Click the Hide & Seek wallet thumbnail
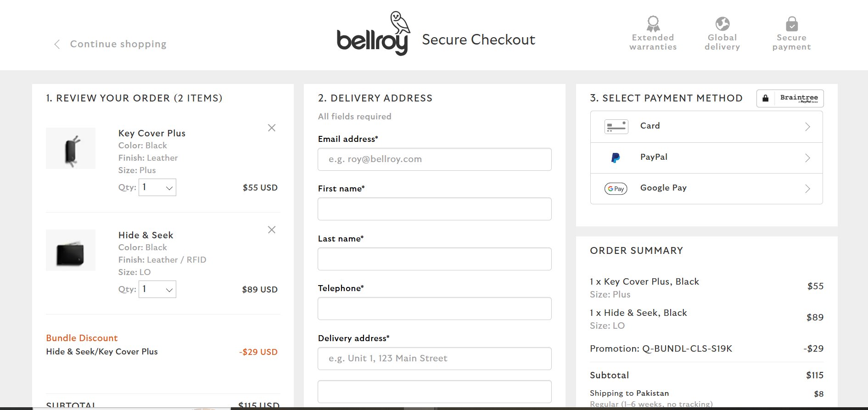 point(71,250)
